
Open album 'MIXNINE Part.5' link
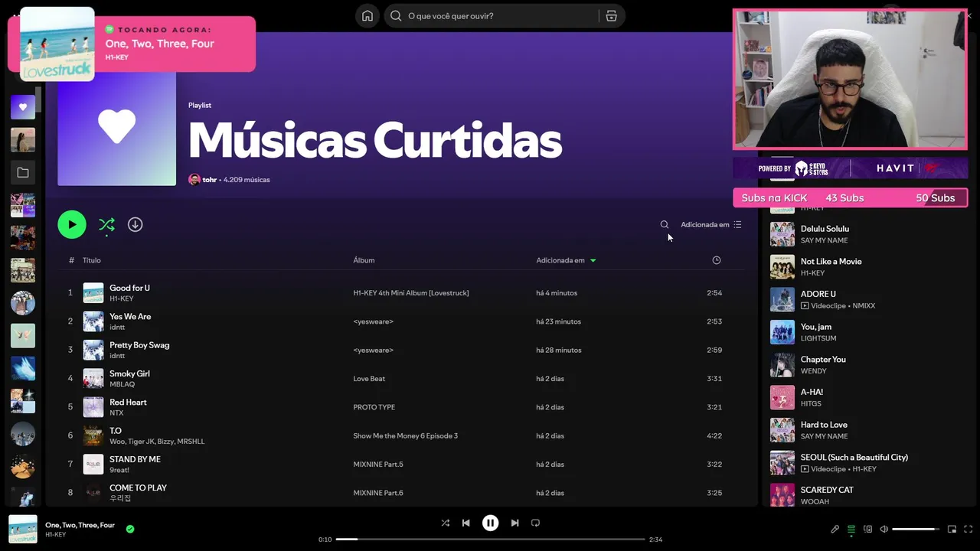pyautogui.click(x=378, y=465)
